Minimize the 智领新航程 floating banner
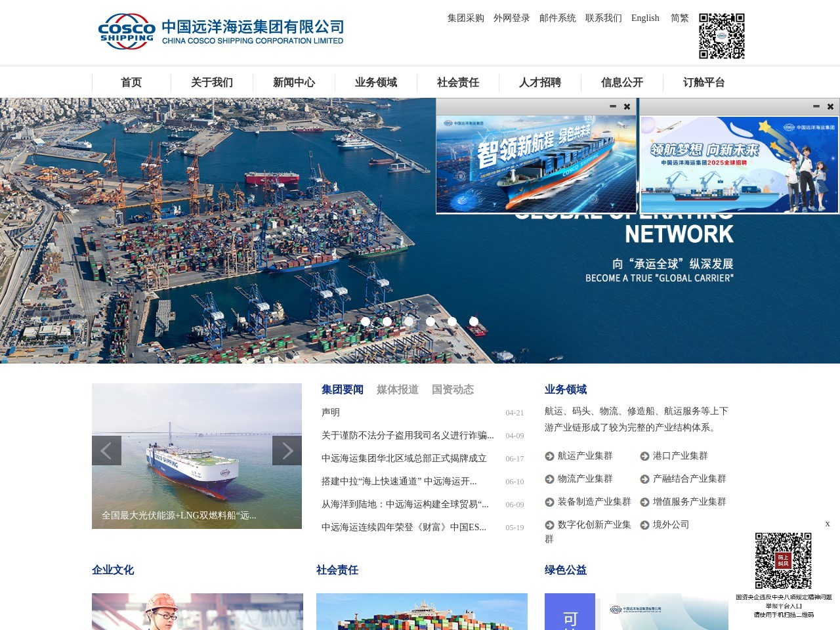 (x=613, y=106)
